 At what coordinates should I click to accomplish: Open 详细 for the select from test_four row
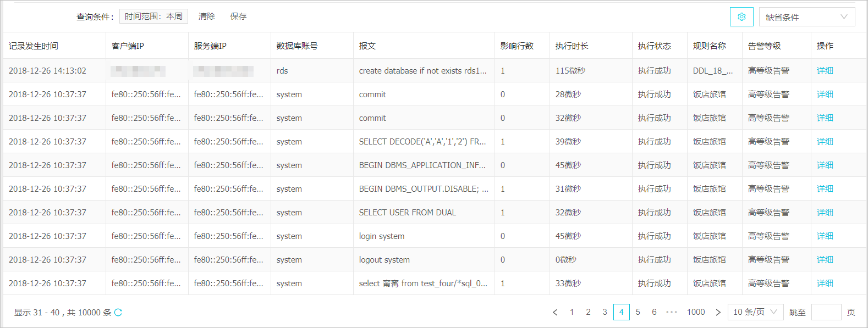pos(825,283)
